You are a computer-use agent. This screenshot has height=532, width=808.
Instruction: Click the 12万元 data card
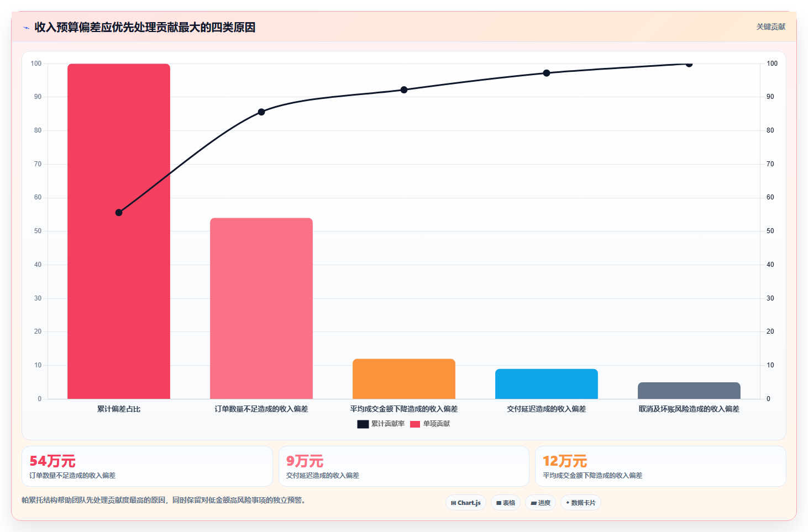click(660, 466)
